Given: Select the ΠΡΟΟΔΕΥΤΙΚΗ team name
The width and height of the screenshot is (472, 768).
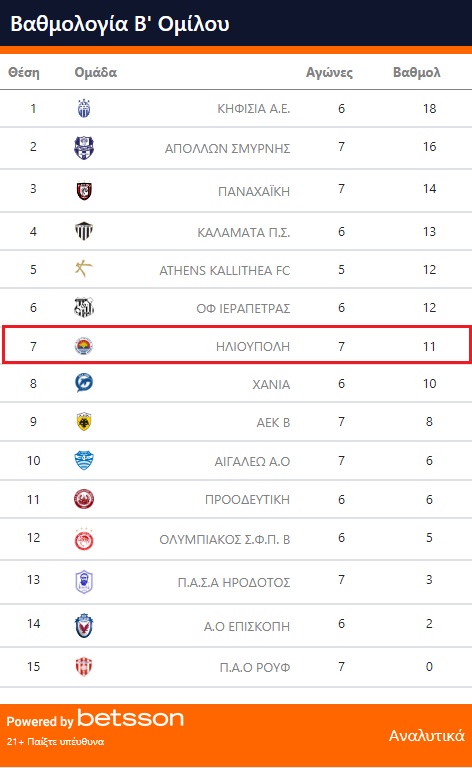Looking at the screenshot, I should click(247, 500).
